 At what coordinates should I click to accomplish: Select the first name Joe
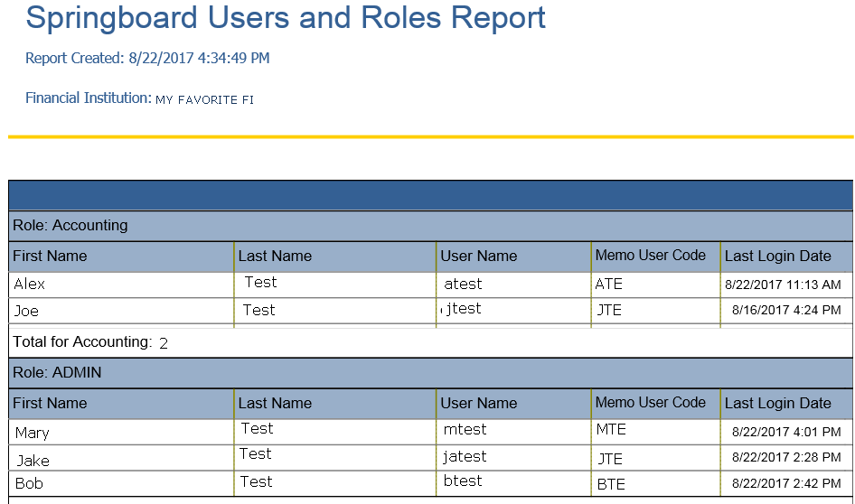[x=26, y=311]
